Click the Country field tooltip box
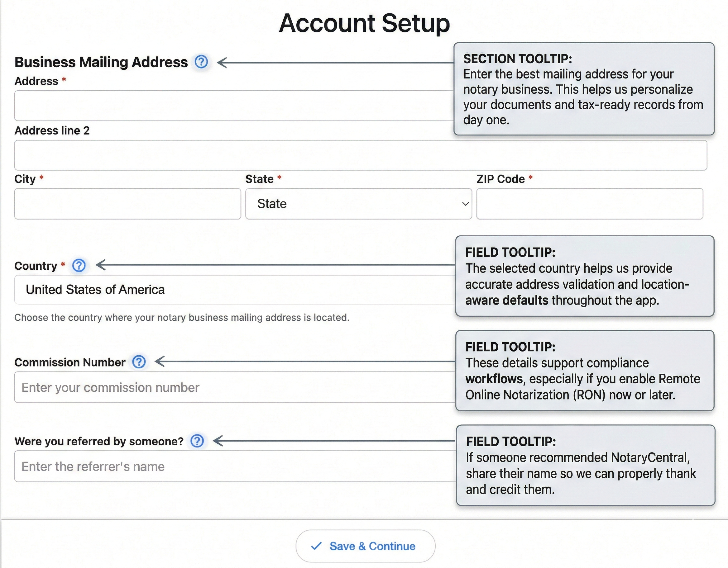Viewport: 728px width, 568px height. click(x=585, y=276)
